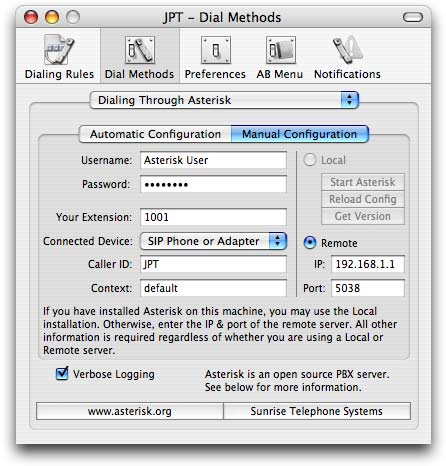Click the 'JPT – Dial Methods' window title
Screen dimensions: 446x466
coord(222,17)
